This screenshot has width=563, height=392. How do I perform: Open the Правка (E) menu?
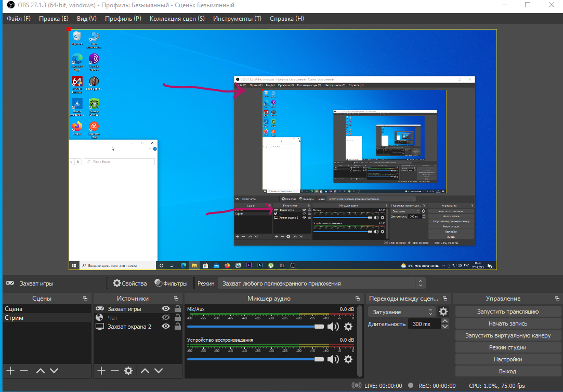54,19
